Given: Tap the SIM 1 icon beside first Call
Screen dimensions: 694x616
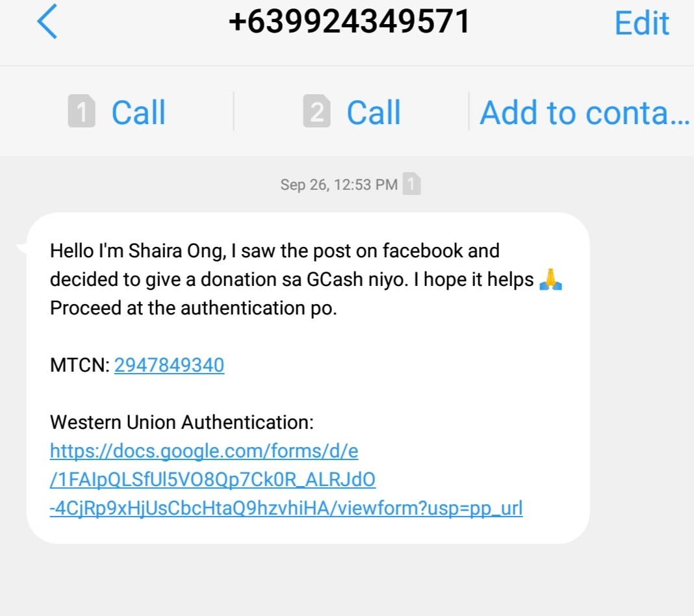Looking at the screenshot, I should coord(82,112).
